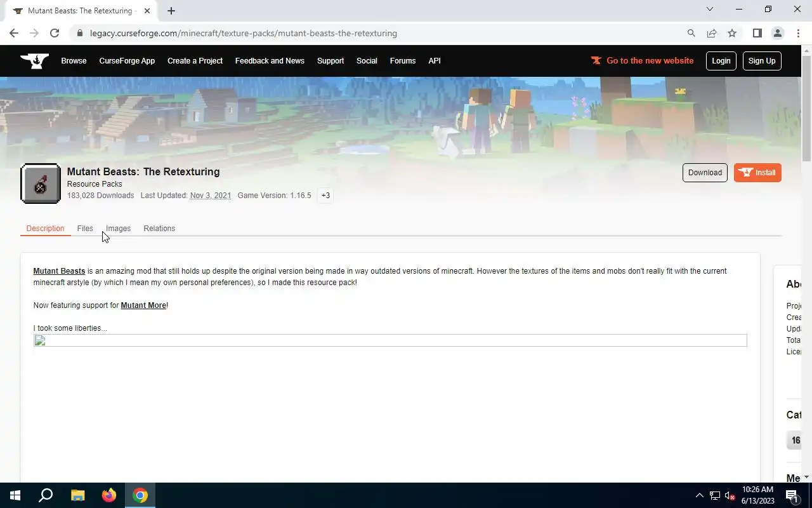Click the project avatar thumbnail
This screenshot has width=812, height=508.
pyautogui.click(x=41, y=184)
